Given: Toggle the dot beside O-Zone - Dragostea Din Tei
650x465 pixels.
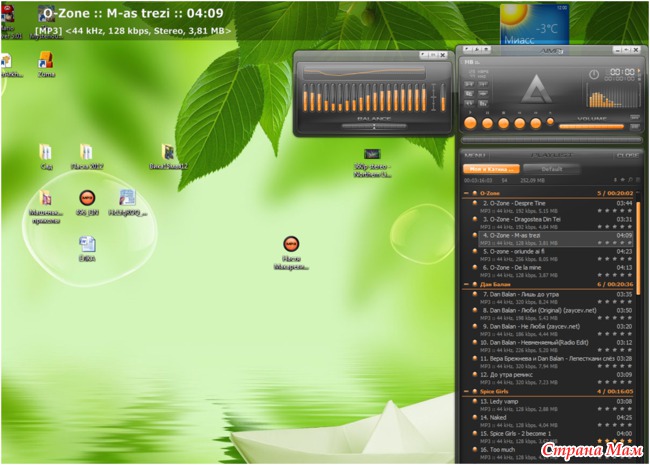Looking at the screenshot, I should 475,219.
